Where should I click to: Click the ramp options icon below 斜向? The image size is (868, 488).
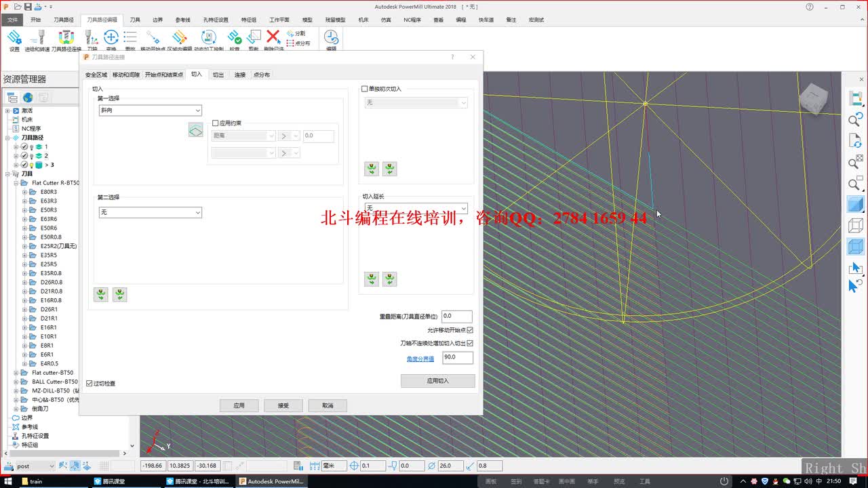pyautogui.click(x=195, y=129)
